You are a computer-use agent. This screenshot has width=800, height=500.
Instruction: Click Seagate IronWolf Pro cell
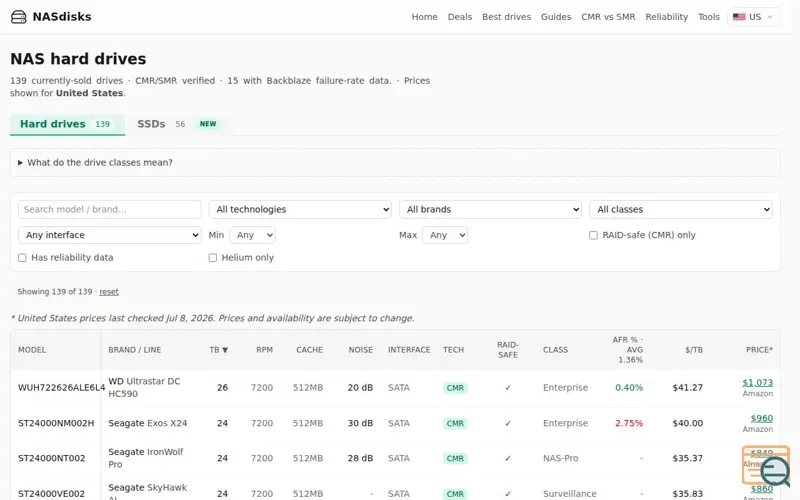click(145, 458)
